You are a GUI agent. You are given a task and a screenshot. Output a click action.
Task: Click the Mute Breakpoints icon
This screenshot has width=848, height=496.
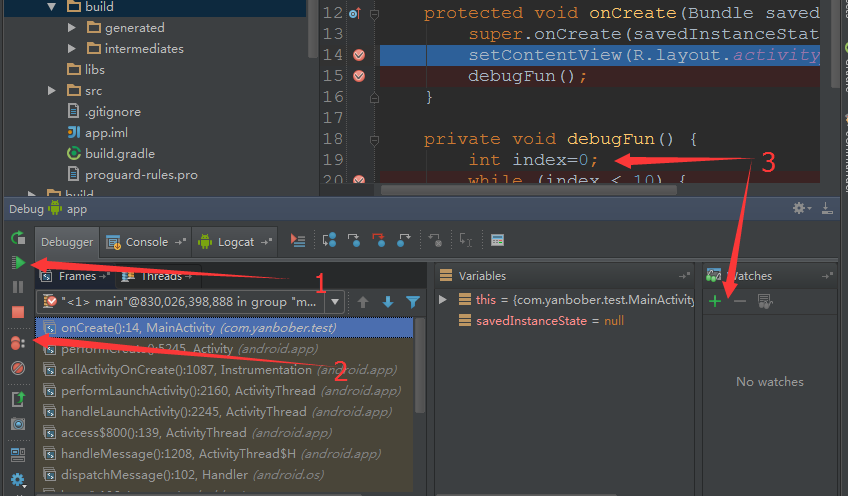click(18, 368)
